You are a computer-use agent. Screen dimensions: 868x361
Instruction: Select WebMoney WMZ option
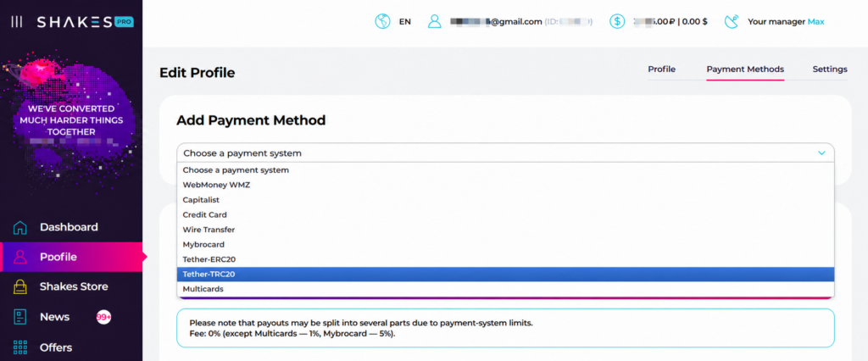point(505,185)
